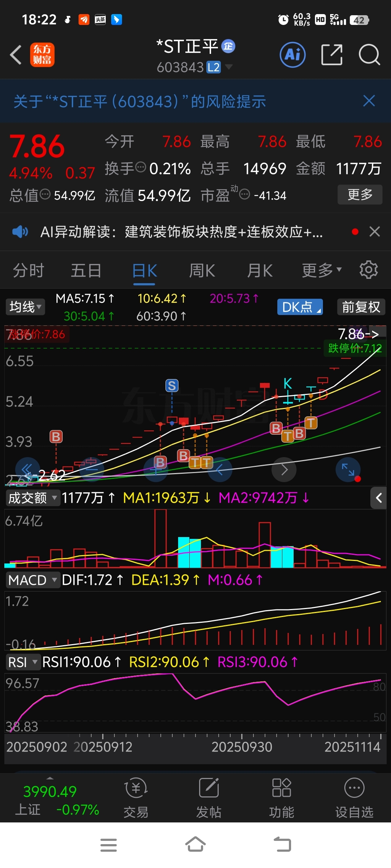The image size is (391, 868).
Task: Tap the blue S sell marker
Action: (172, 386)
